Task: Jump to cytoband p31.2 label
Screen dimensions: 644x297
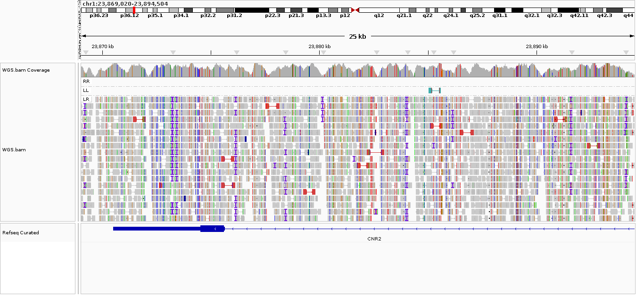Action: [x=234, y=16]
